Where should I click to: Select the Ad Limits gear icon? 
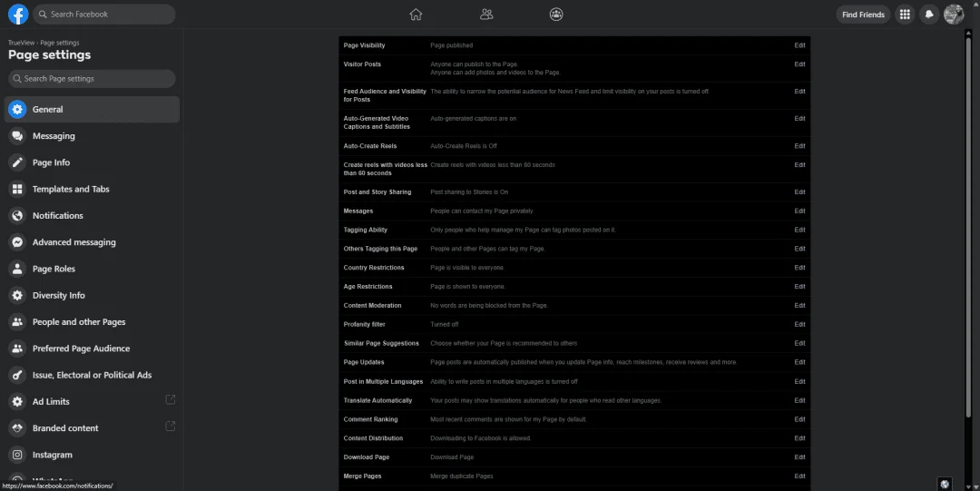[17, 401]
